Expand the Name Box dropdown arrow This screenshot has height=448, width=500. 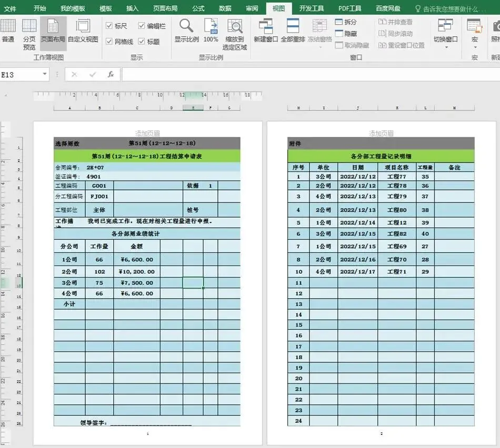click(45, 74)
